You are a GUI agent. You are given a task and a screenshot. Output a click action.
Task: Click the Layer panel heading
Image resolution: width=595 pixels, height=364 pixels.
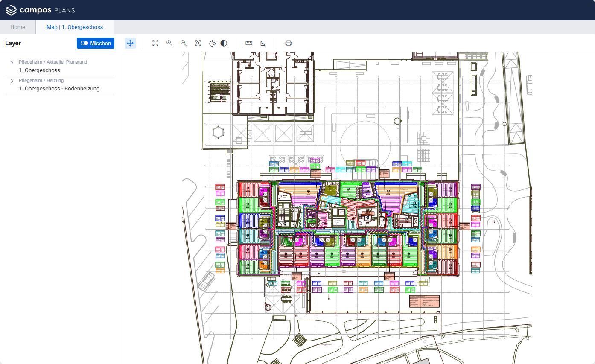[13, 43]
